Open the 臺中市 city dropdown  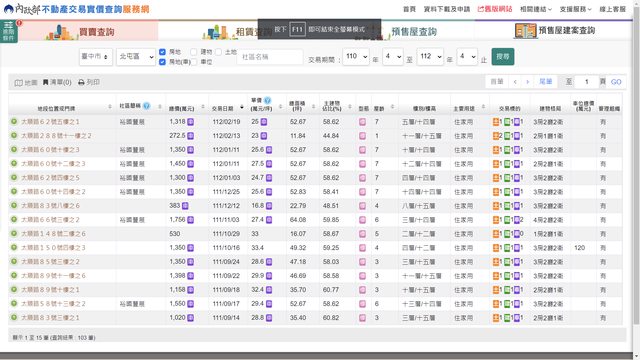96,57
